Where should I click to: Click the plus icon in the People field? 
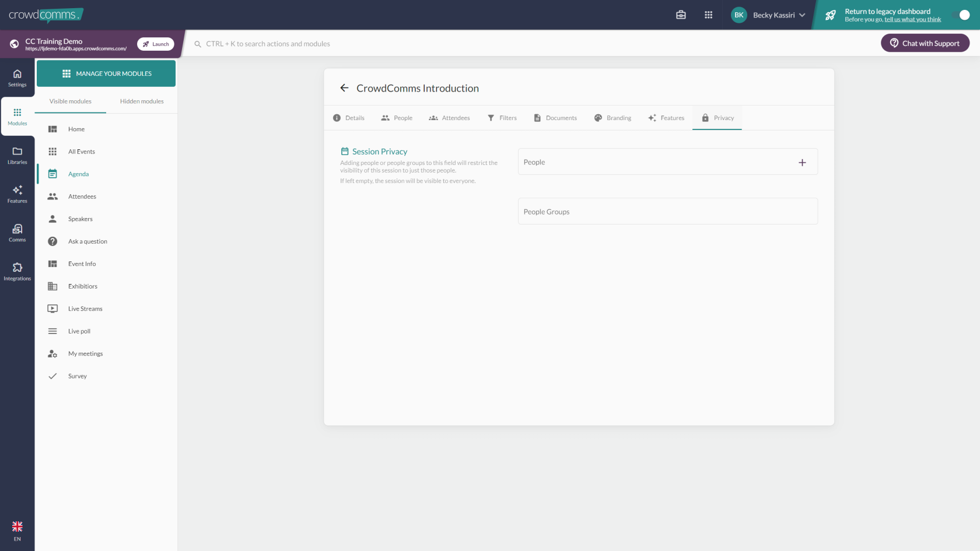click(802, 163)
